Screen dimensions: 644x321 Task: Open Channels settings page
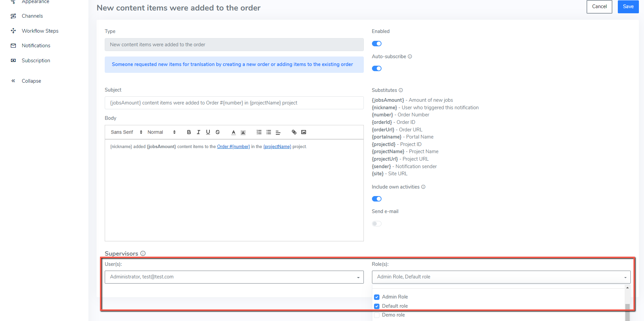coord(32,16)
